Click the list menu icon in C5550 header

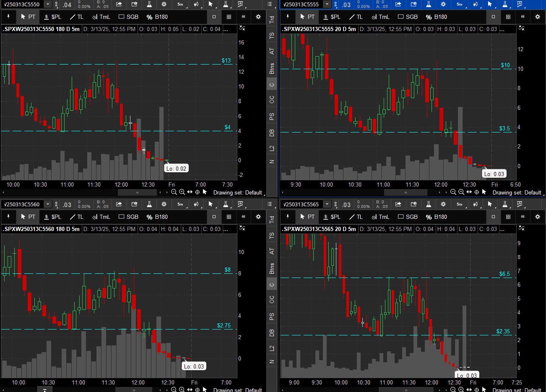(270, 4)
